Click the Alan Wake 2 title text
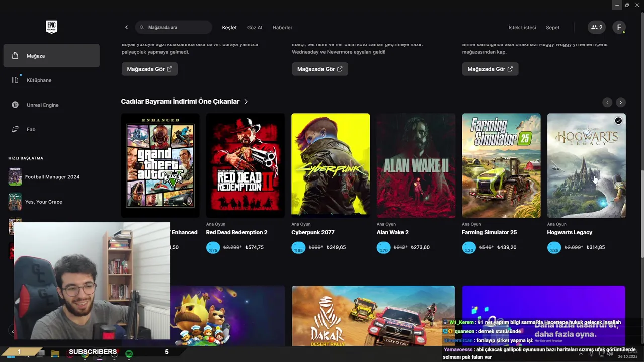Screen dimensions: 644x362 [392, 232]
